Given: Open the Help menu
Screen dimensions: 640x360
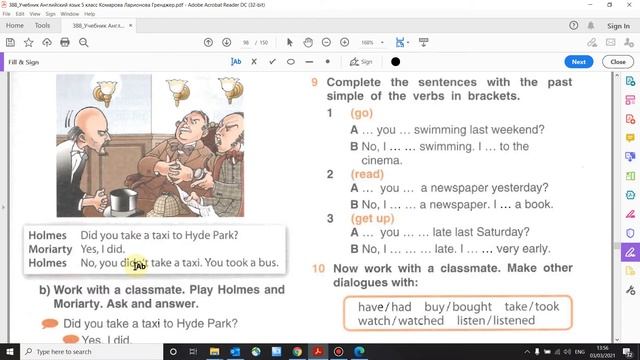Looking at the screenshot, I should point(89,14).
